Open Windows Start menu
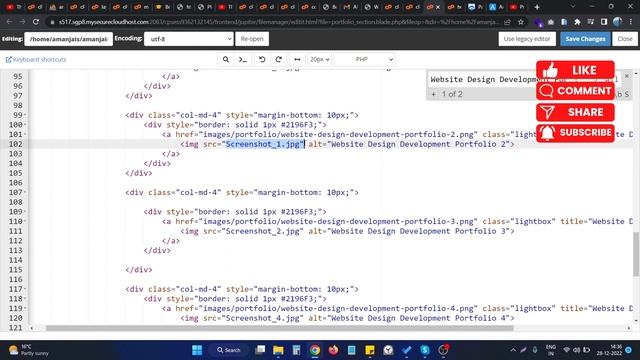 point(197,350)
